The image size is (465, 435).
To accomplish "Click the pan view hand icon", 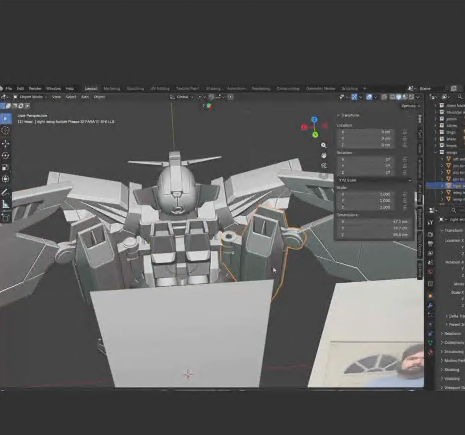I will (323, 155).
